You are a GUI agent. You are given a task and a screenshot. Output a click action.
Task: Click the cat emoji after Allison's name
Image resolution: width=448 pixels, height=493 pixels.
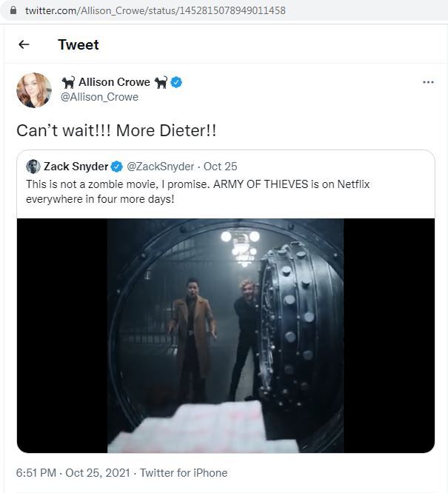tap(161, 82)
